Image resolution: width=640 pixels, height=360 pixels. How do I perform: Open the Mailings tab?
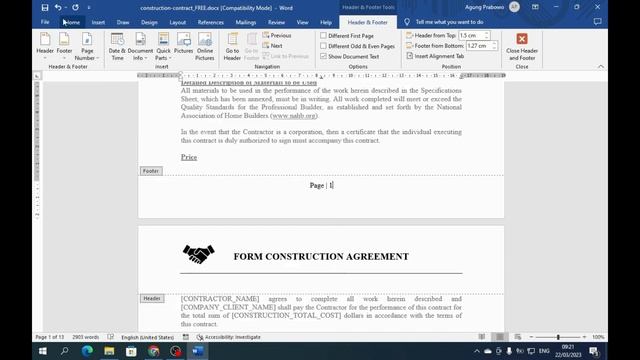246,22
